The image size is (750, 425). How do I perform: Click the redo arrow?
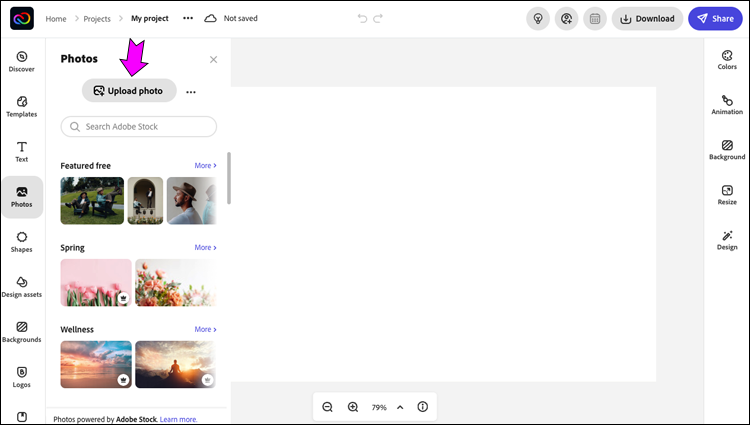click(378, 19)
